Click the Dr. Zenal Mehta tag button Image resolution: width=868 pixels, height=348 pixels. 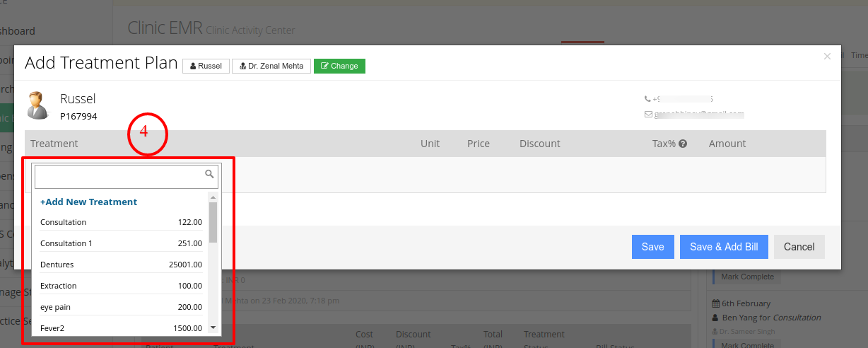pyautogui.click(x=271, y=66)
